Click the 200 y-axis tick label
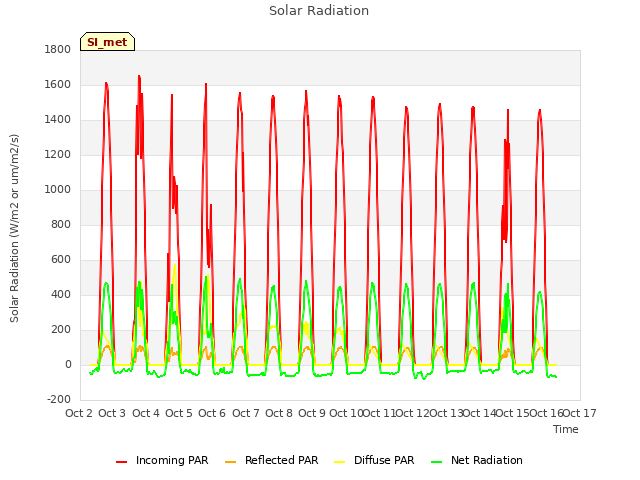The width and height of the screenshot is (640, 480). (61, 330)
